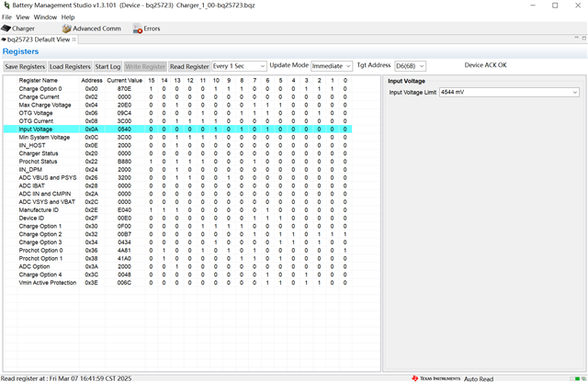Toggle bit 0 of Charge Option 2
The width and height of the screenshot is (588, 382).
(x=345, y=234)
